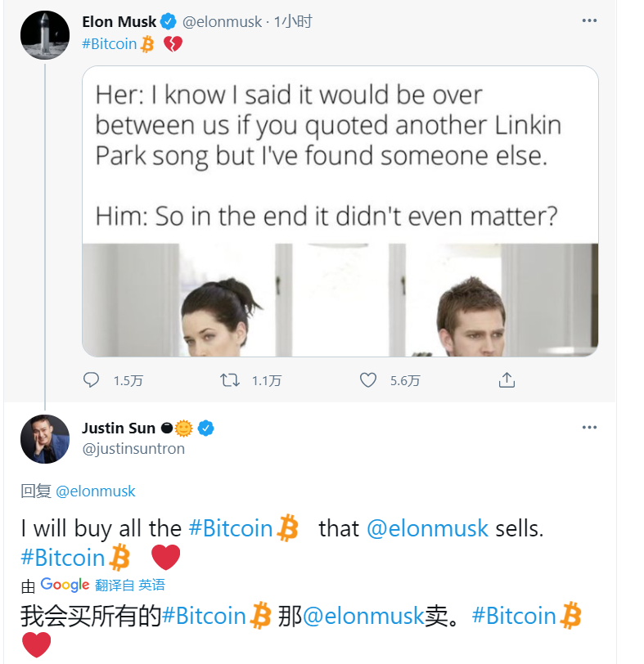The width and height of the screenshot is (644, 664).
Task: Click Elon Musk's display name
Action: click(119, 22)
